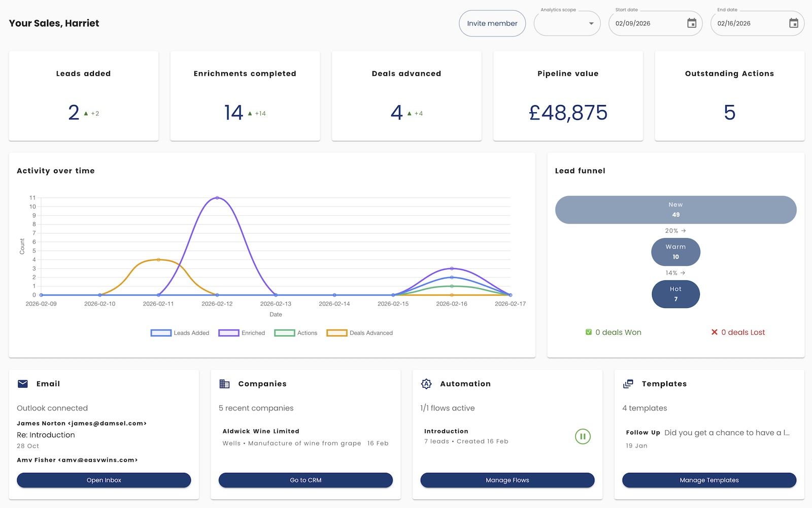Click Invite member button
Screen dimensions: 812x508
pos(492,23)
